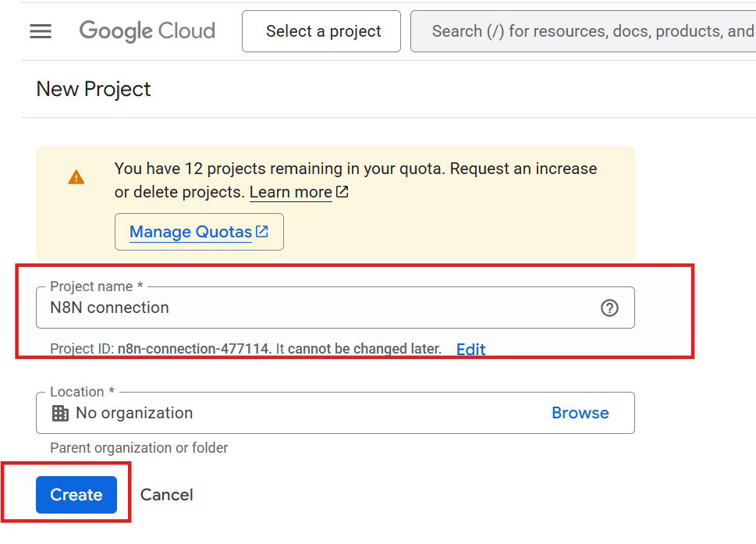Click the organization building icon in Location
The width and height of the screenshot is (756, 544).
[60, 413]
